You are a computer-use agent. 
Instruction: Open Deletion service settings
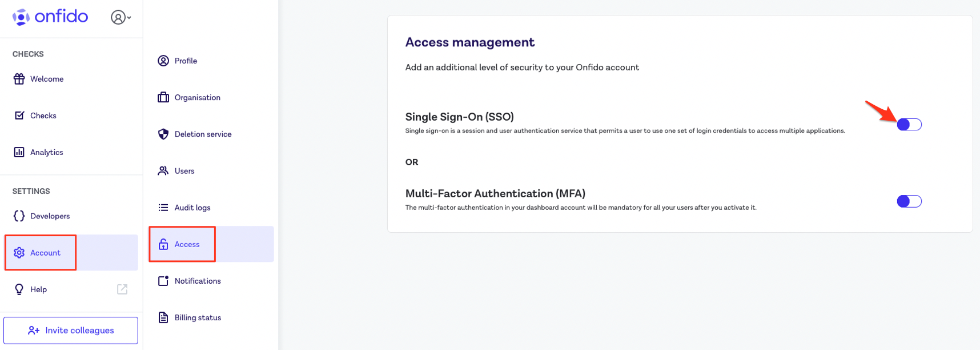coord(211,134)
